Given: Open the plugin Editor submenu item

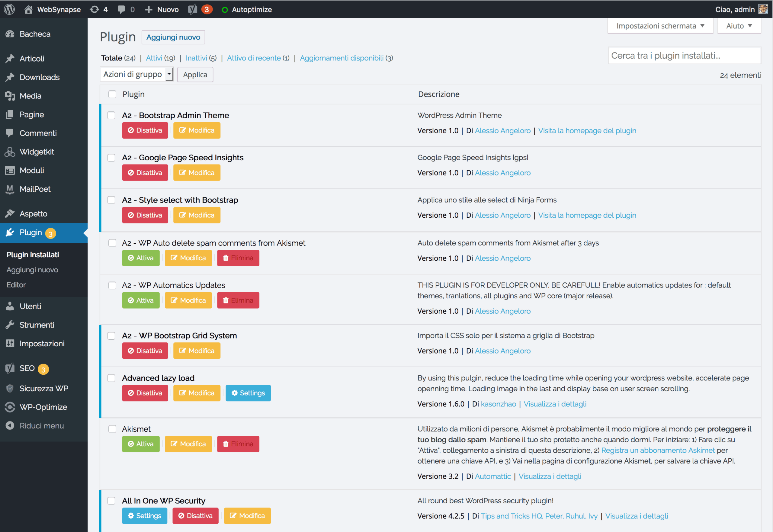Looking at the screenshot, I should click(x=16, y=285).
